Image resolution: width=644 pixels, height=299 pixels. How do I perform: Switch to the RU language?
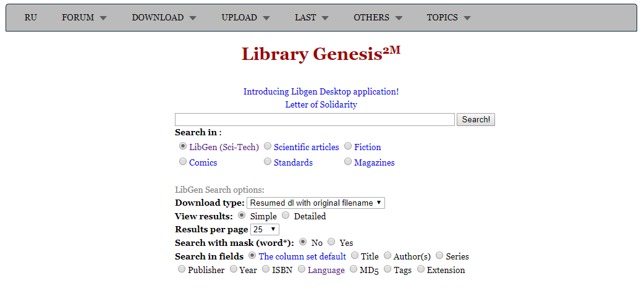pyautogui.click(x=31, y=18)
